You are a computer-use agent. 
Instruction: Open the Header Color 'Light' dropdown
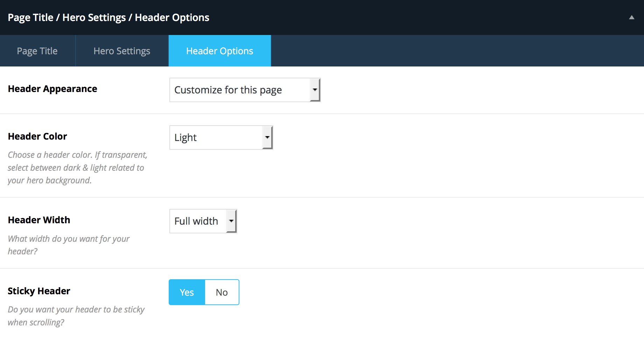point(221,138)
